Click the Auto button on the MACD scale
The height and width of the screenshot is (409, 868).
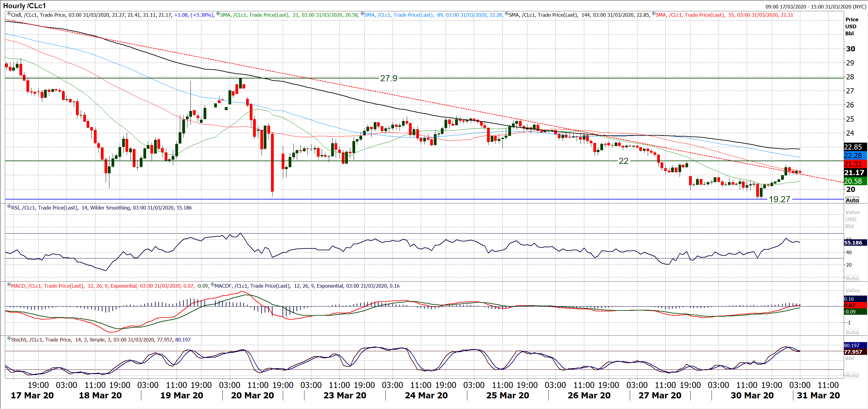tap(852, 332)
